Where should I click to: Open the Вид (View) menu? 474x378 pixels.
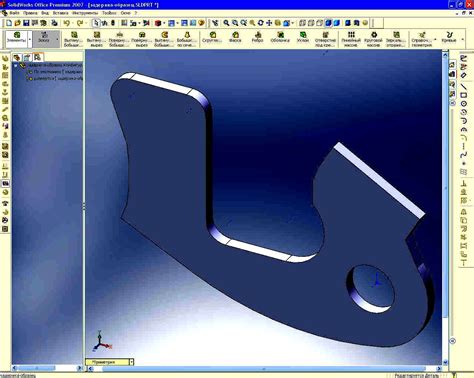45,13
